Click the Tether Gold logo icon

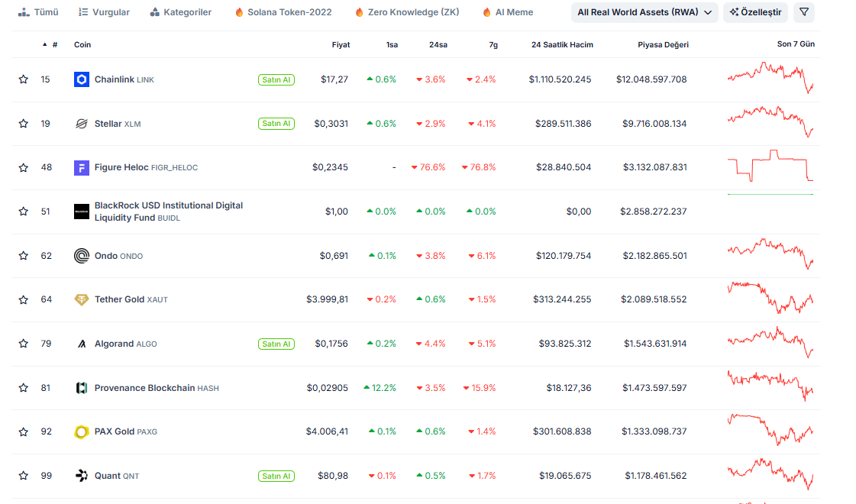coord(82,299)
